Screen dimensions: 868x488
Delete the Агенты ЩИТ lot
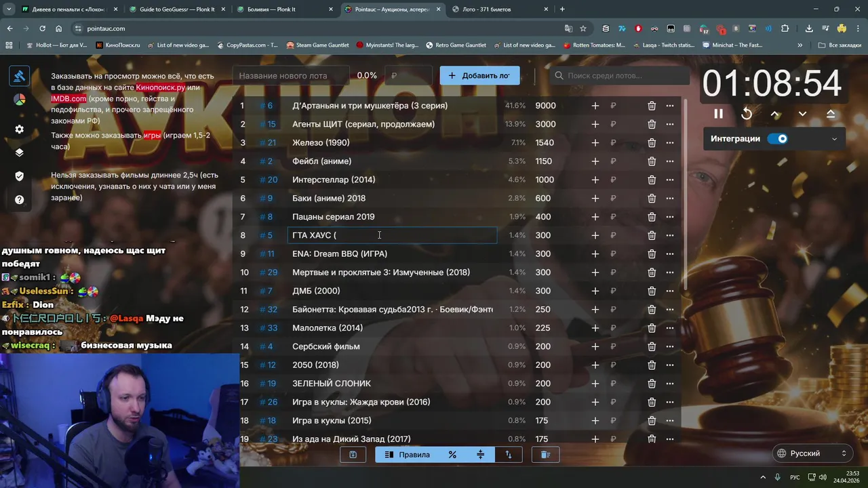pyautogui.click(x=652, y=124)
